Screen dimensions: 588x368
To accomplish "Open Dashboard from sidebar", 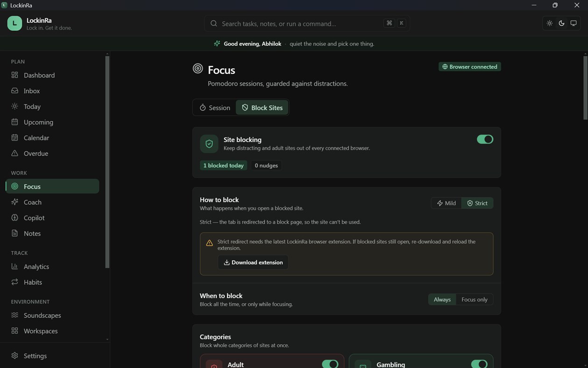I will 52,75.
